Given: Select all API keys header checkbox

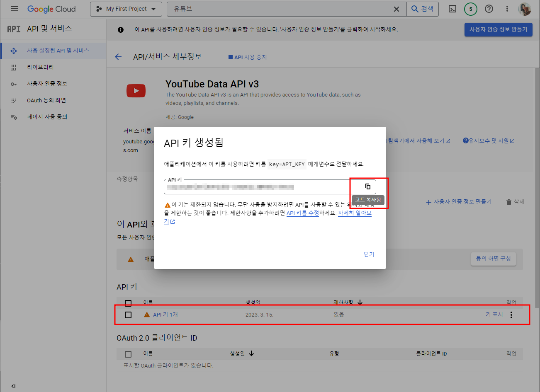Looking at the screenshot, I should (x=128, y=303).
